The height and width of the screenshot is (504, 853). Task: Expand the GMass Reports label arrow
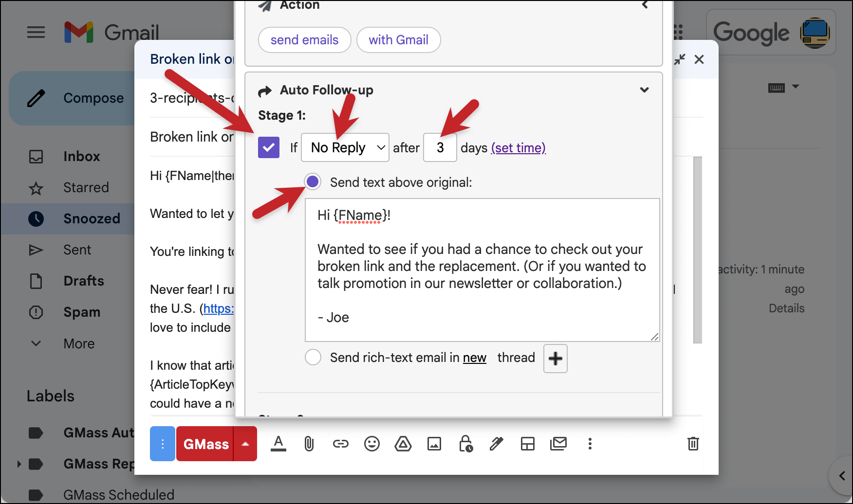[19, 464]
